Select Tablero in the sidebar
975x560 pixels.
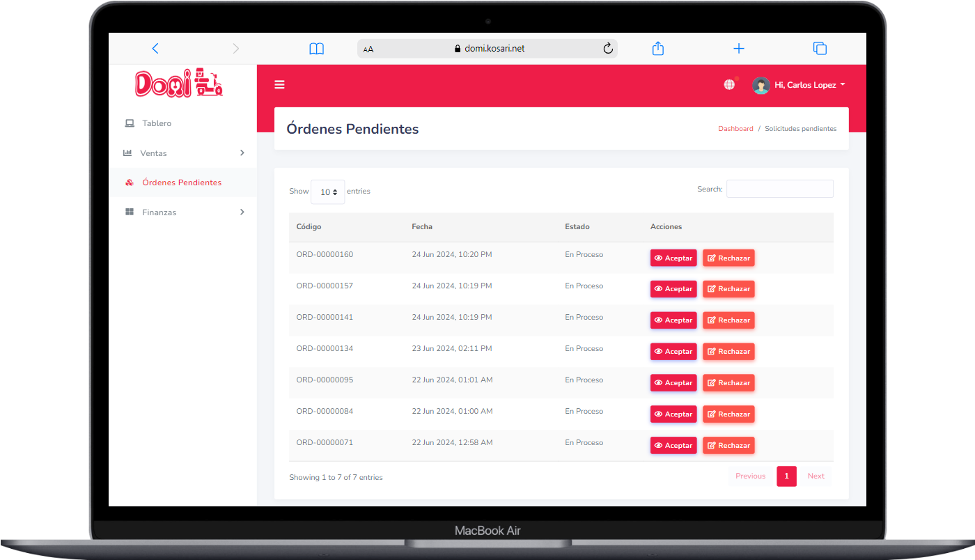pos(157,123)
